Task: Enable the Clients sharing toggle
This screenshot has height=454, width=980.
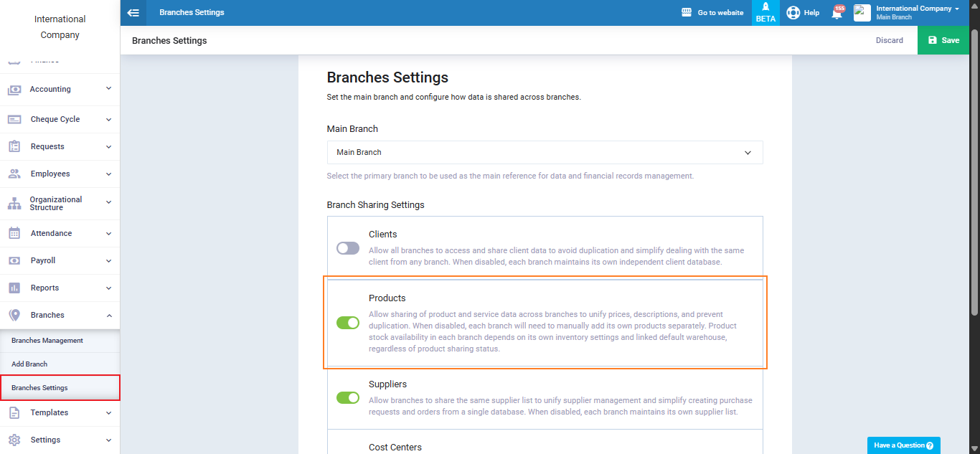Action: click(x=348, y=248)
